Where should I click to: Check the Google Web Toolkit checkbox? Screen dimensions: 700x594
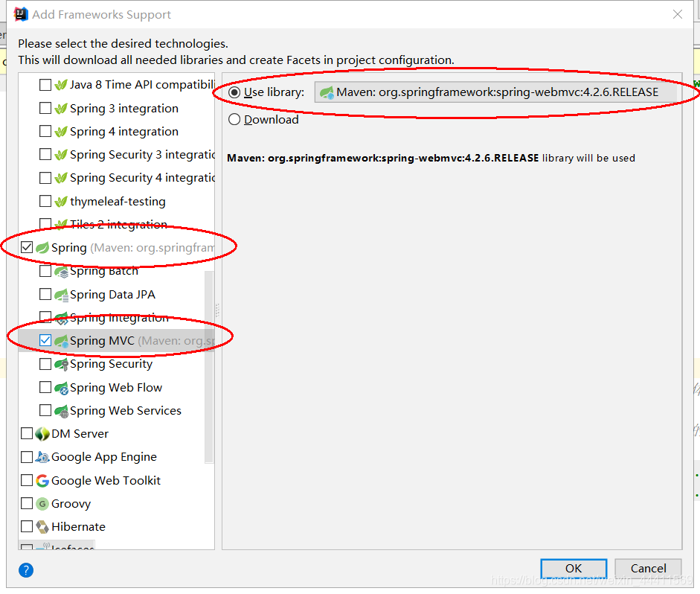pos(27,481)
